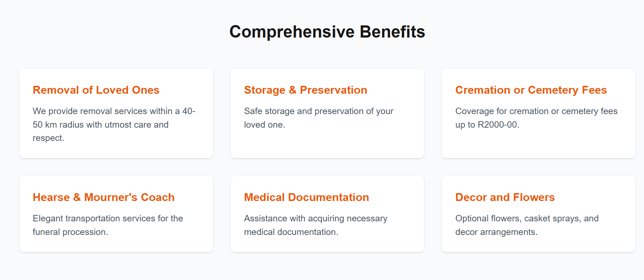Image resolution: width=644 pixels, height=280 pixels.
Task: Click the medical documentation assistance text
Action: click(316, 225)
